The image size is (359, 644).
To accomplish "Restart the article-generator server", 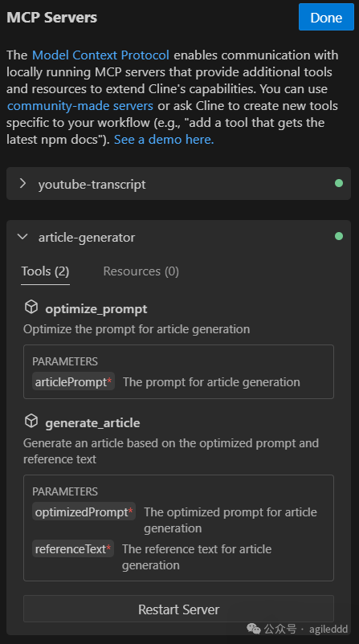I will click(x=178, y=609).
